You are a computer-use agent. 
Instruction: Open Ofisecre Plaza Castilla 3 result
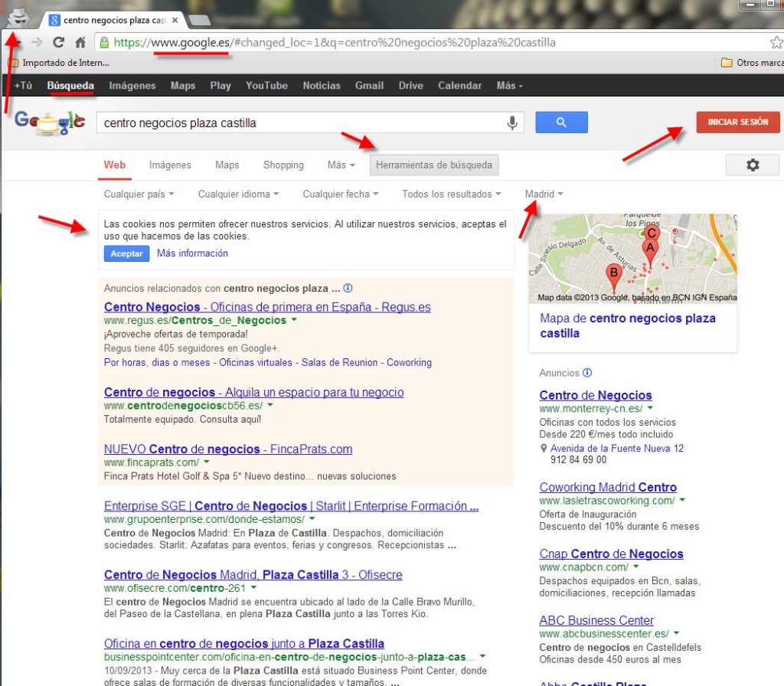(253, 575)
